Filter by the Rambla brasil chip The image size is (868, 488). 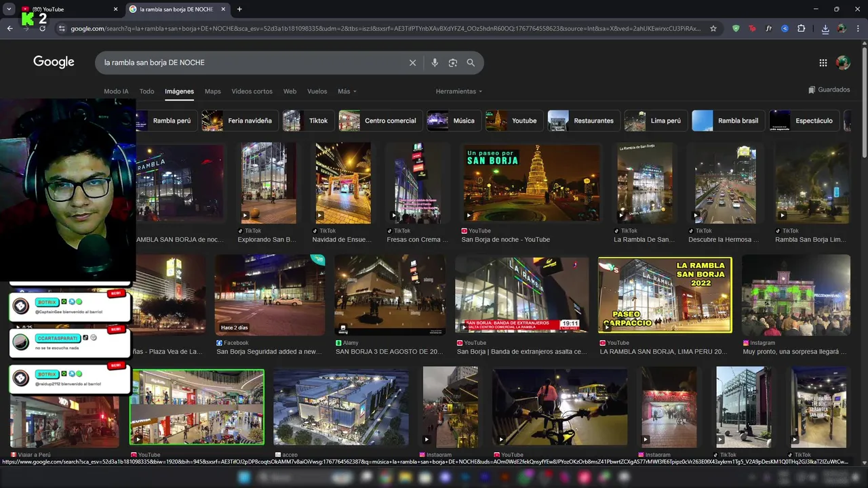click(x=728, y=121)
